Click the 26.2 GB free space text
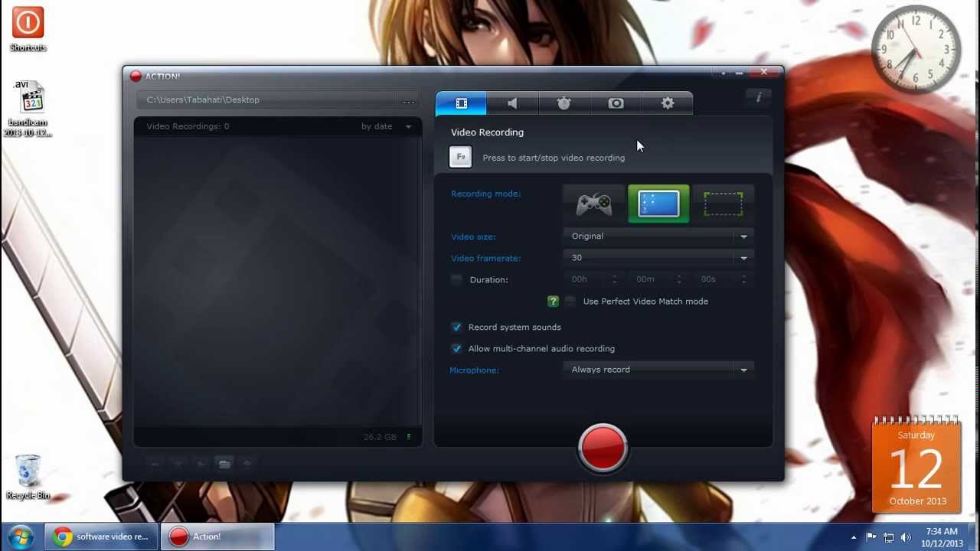Viewport: 980px width, 551px height. point(380,437)
